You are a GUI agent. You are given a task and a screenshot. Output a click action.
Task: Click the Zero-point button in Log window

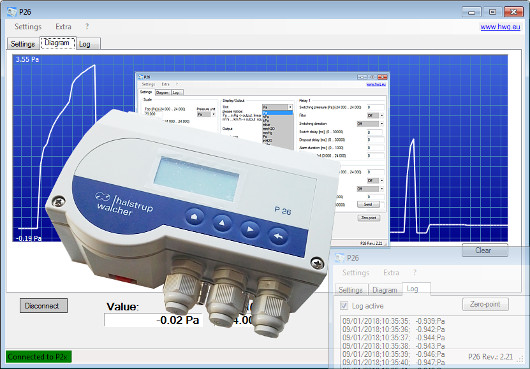(485, 304)
